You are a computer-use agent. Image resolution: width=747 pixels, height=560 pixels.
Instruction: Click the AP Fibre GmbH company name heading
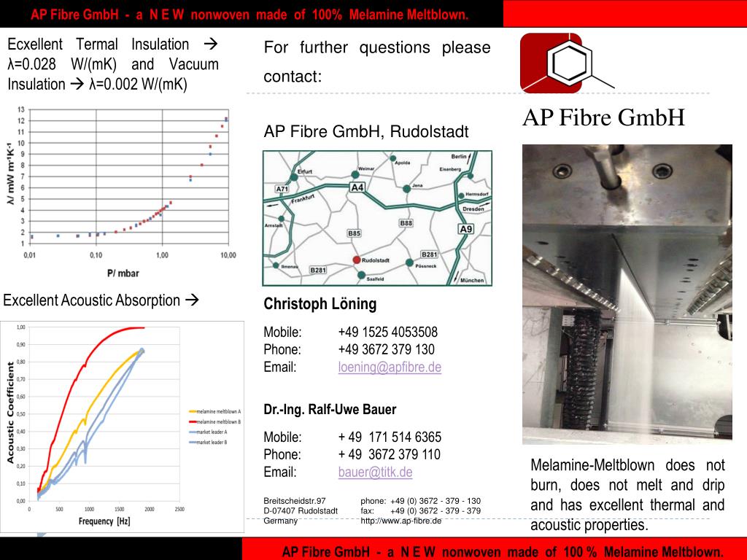[603, 117]
